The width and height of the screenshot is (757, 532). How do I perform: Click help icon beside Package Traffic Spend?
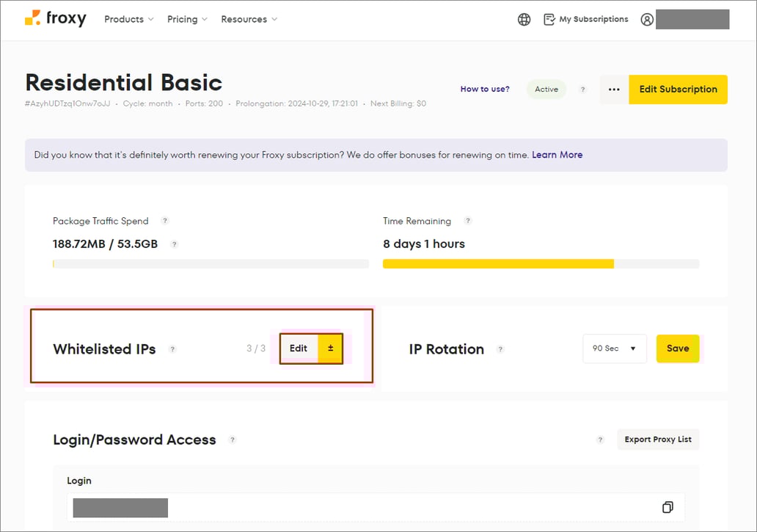click(x=165, y=221)
